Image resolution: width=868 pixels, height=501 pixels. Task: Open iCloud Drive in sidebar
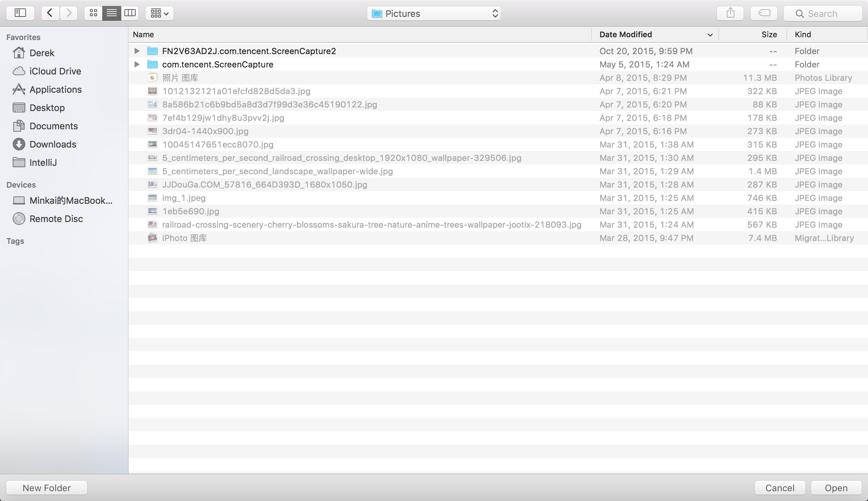(55, 71)
